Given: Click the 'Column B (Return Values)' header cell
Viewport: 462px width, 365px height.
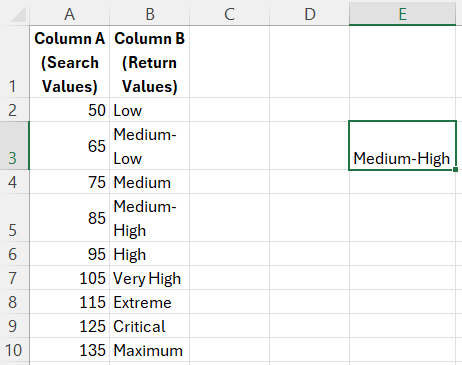Looking at the screenshot, I should [x=149, y=62].
